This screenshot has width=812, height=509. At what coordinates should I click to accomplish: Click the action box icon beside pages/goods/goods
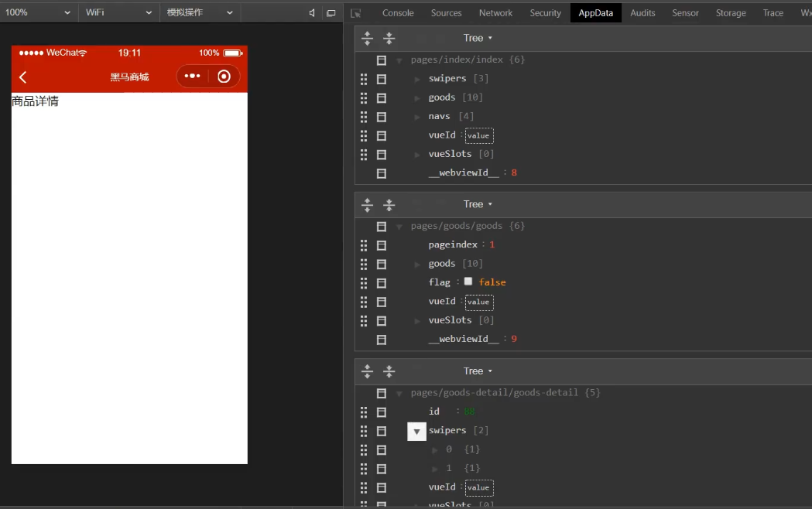coord(382,227)
